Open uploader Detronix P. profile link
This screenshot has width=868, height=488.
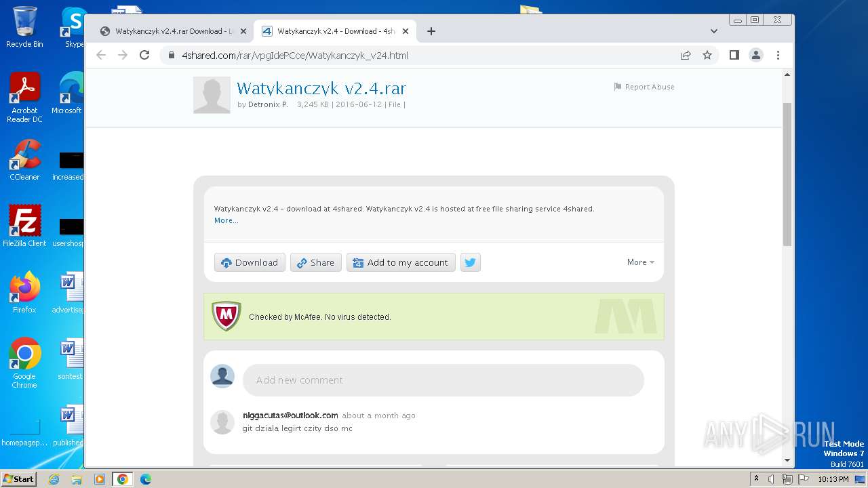[268, 104]
